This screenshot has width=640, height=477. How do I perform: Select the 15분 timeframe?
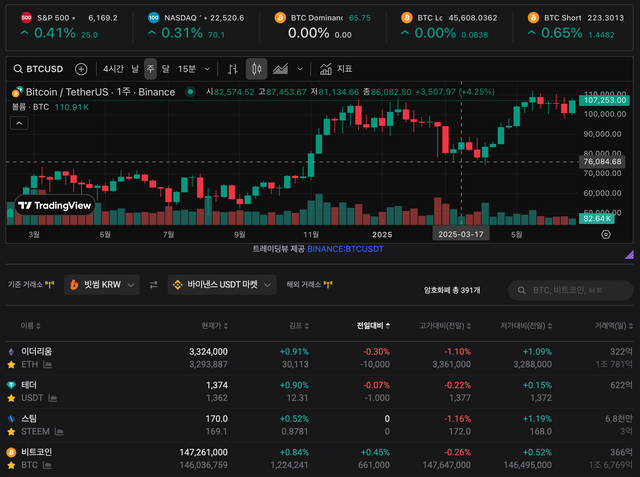[187, 69]
